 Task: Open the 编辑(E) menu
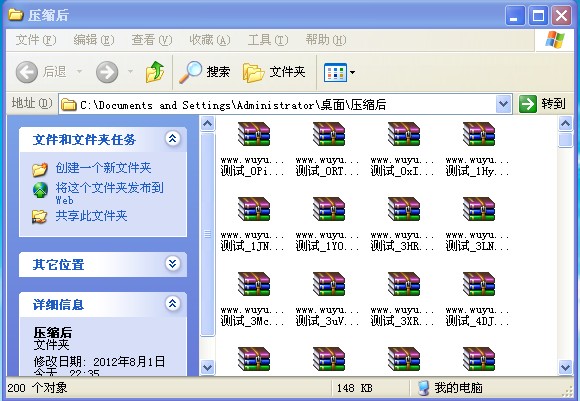tap(94, 40)
